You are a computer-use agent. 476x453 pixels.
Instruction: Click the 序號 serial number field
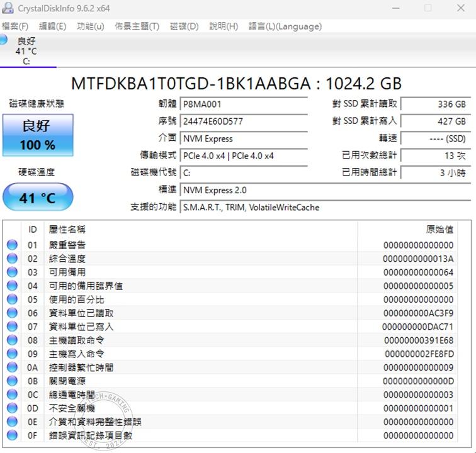[244, 121]
